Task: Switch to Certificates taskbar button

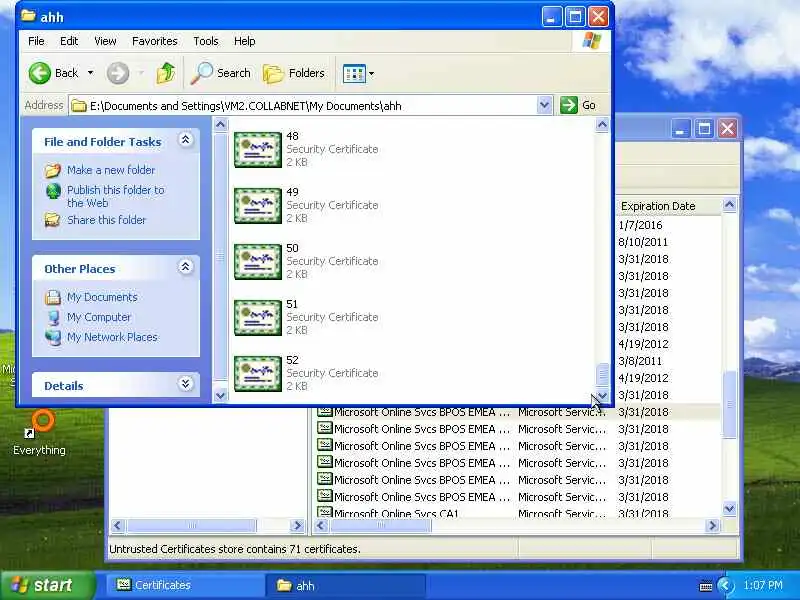Action: (x=185, y=585)
